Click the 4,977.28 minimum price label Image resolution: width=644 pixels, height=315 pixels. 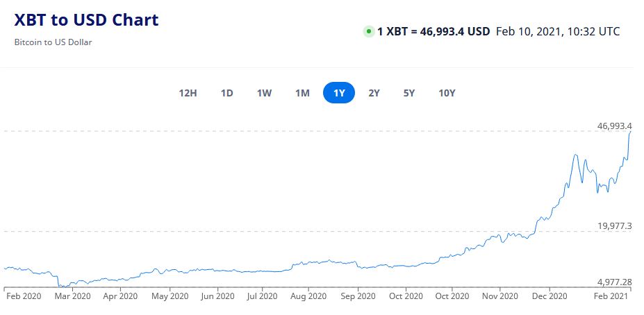(614, 281)
